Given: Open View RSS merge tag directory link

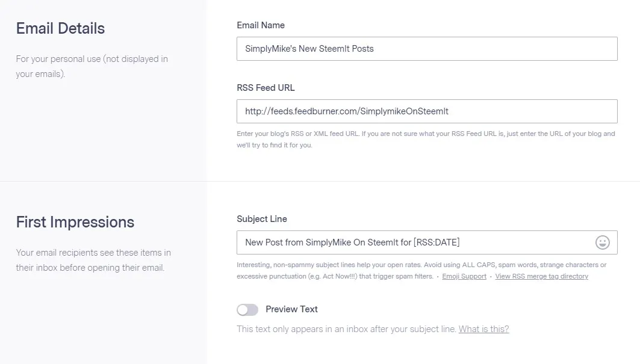Looking at the screenshot, I should coord(542,276).
